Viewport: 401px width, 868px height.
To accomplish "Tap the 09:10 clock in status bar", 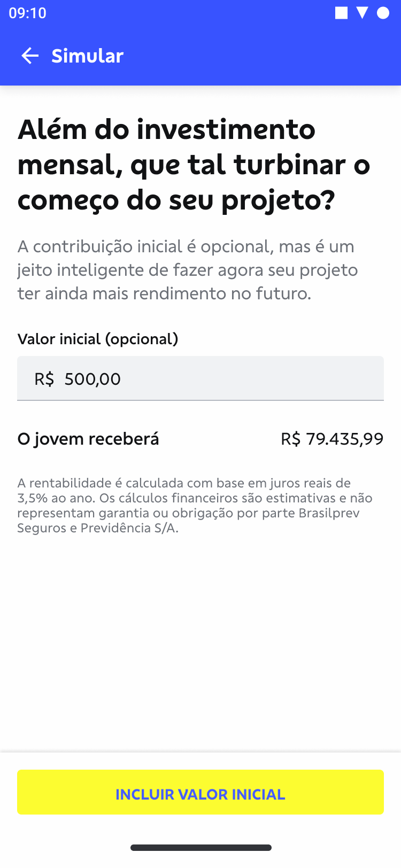I will coord(28,13).
